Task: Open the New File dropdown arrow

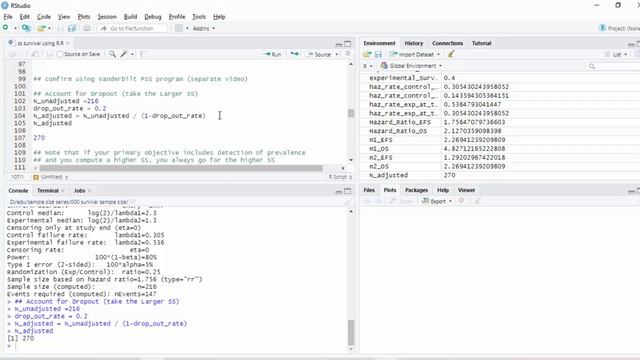Action: (x=15, y=28)
